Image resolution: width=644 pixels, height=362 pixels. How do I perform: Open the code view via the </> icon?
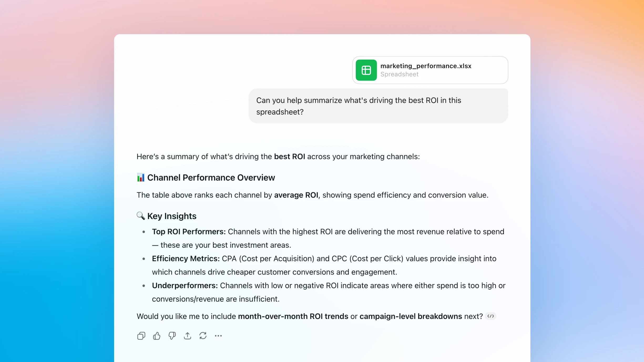coord(490,316)
